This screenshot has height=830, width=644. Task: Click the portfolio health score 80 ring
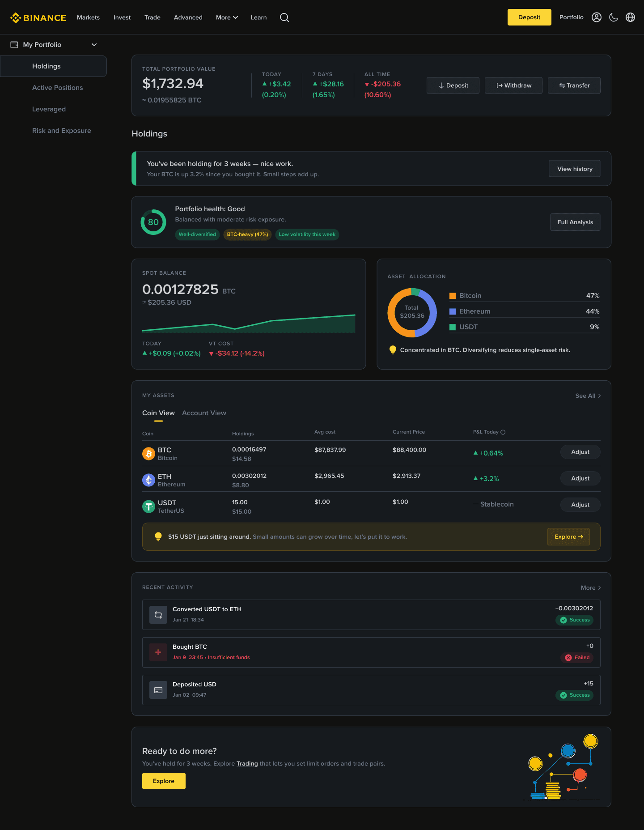[x=153, y=222]
